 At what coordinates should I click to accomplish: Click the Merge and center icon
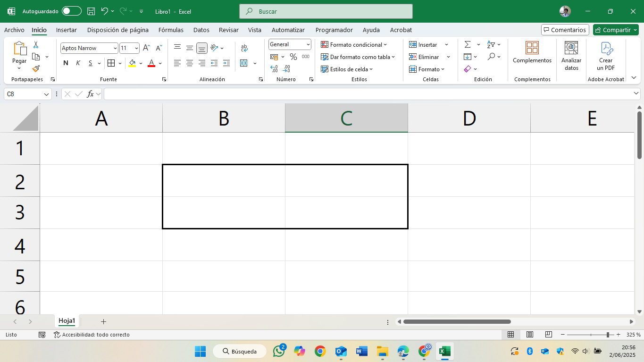[244, 63]
